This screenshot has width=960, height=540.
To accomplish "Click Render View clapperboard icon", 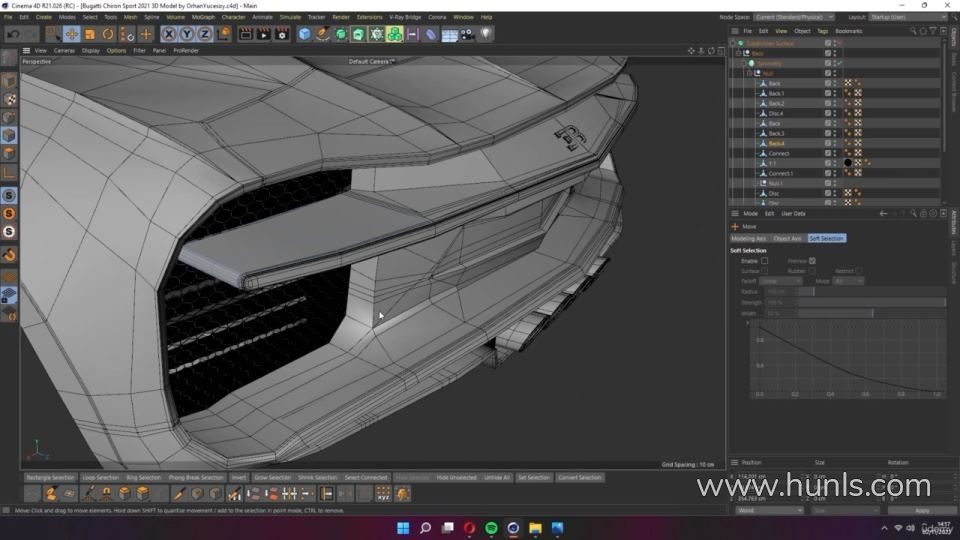I will 246,34.
